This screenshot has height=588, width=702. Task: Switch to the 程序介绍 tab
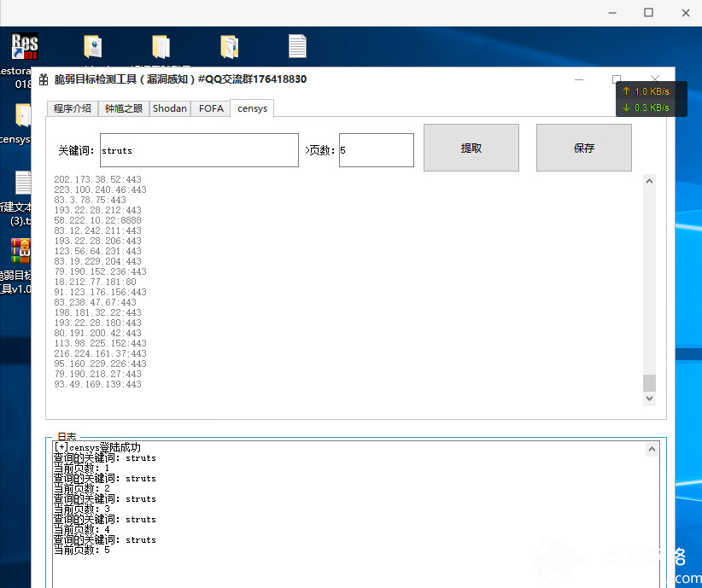[73, 108]
